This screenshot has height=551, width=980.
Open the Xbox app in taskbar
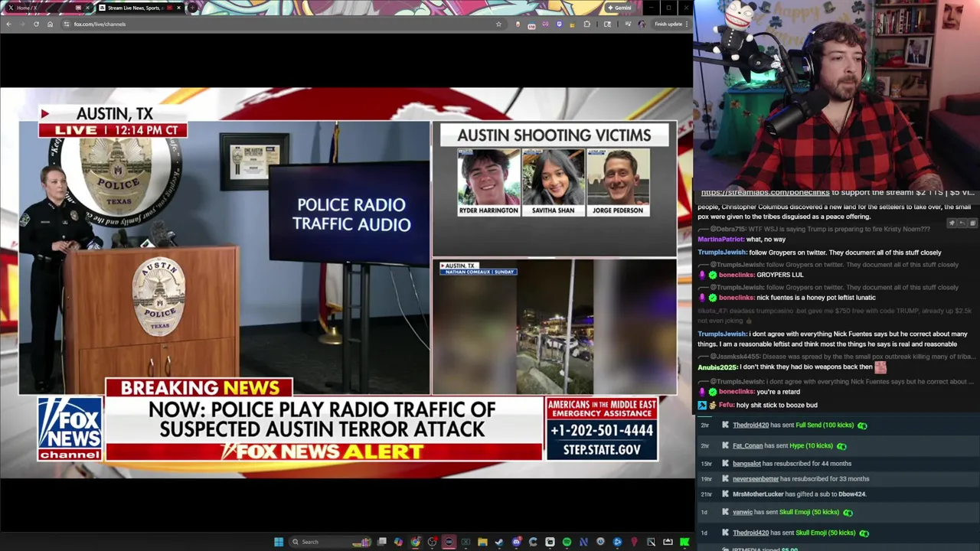coord(465,542)
